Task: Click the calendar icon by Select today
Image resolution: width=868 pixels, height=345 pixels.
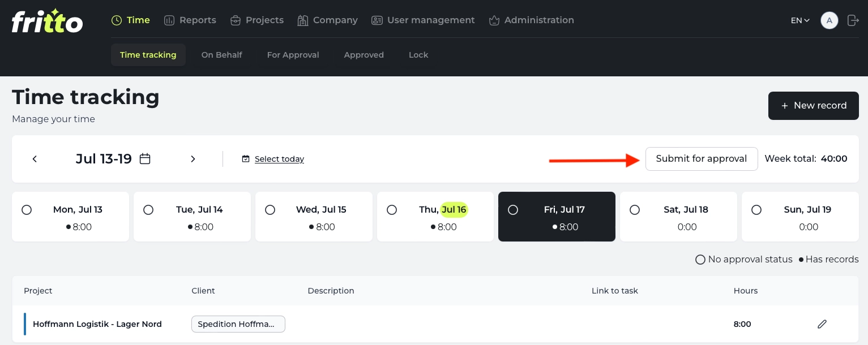Action: (x=246, y=159)
